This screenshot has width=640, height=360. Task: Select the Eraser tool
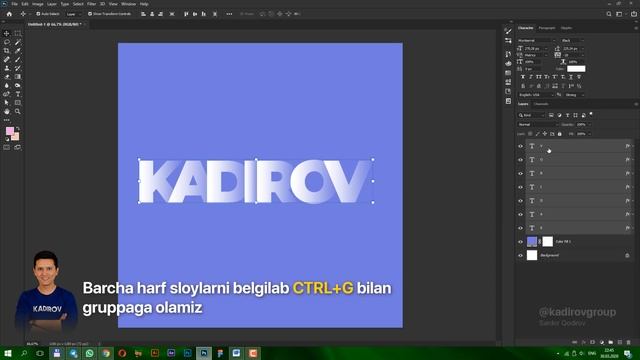[7, 77]
